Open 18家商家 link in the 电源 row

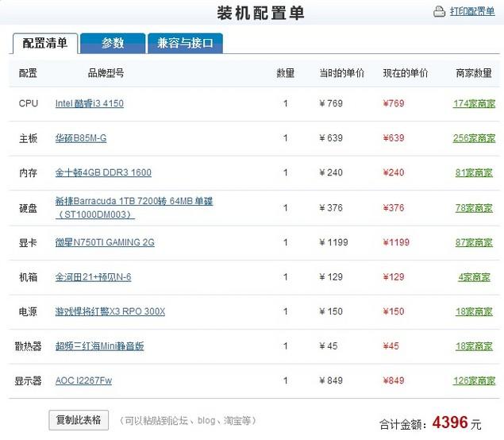474,311
